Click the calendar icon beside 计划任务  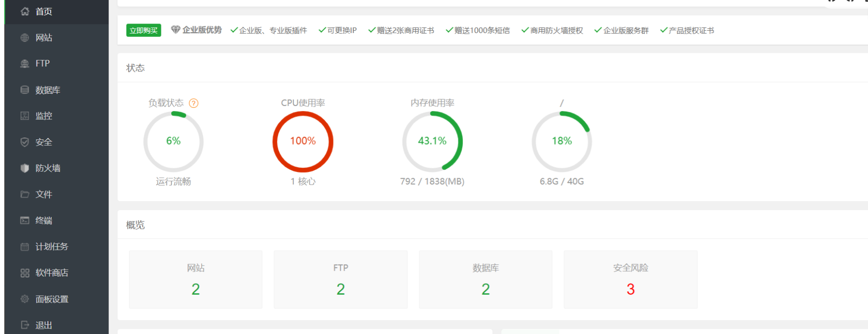(x=25, y=246)
